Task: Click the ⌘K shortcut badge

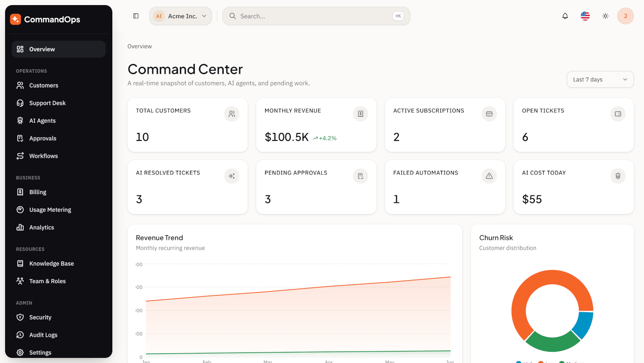Action: click(x=398, y=16)
